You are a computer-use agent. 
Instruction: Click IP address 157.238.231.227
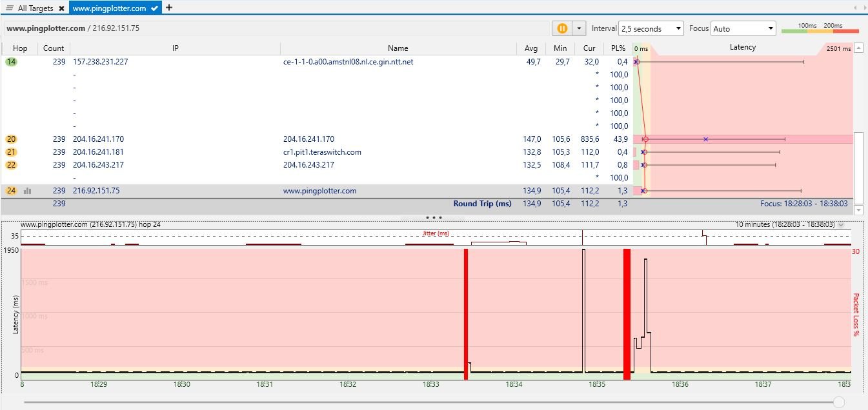pyautogui.click(x=101, y=62)
